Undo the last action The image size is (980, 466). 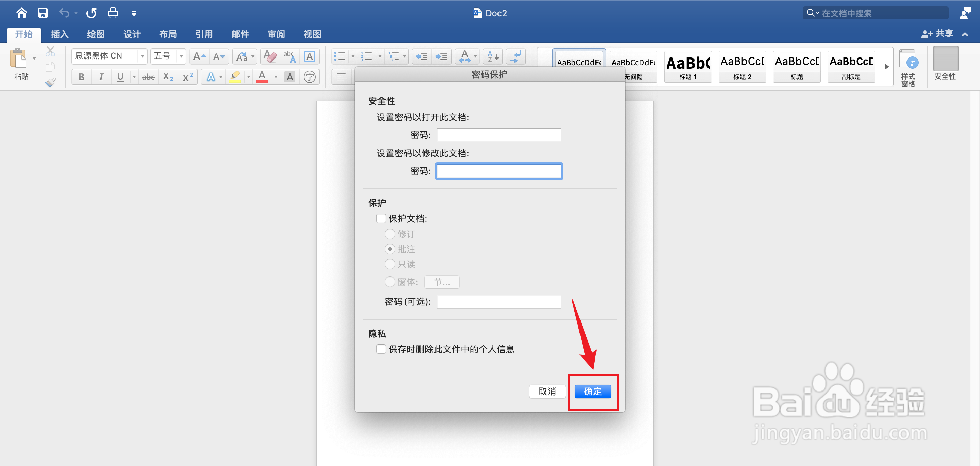point(64,13)
